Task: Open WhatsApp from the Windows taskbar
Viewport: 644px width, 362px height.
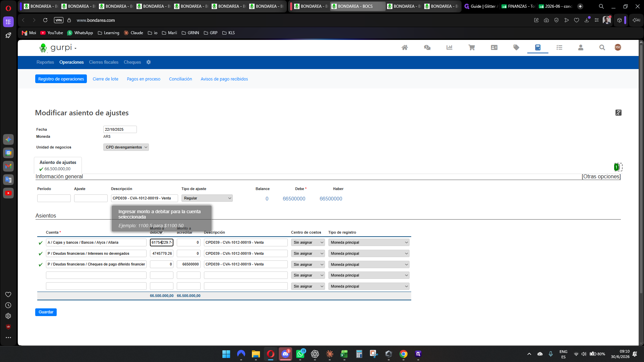Action: tap(300, 354)
